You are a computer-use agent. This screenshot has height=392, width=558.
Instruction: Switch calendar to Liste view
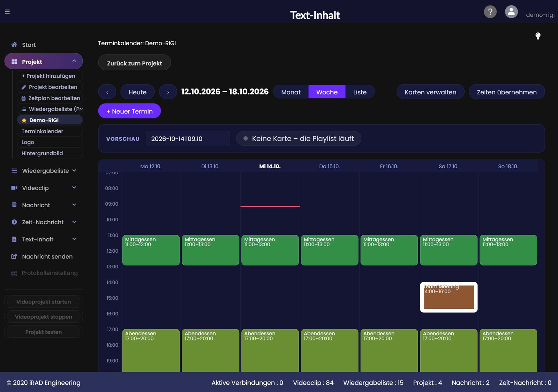(360, 92)
